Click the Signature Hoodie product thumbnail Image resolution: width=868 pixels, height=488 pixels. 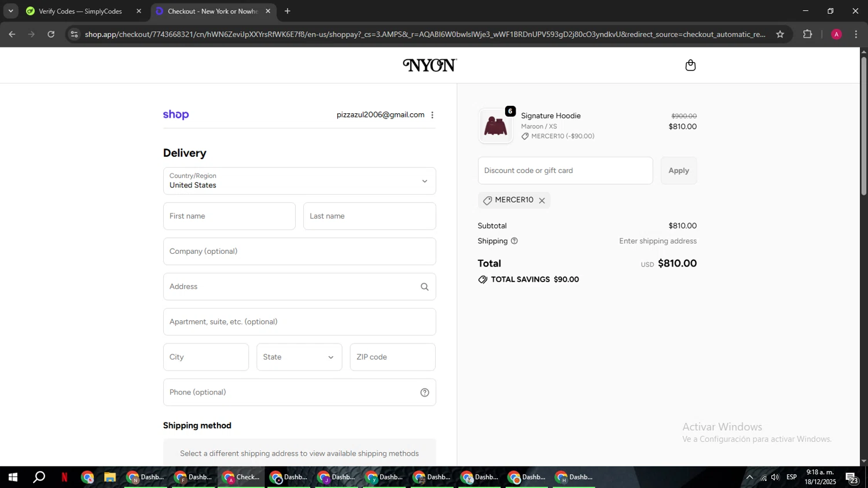[495, 125]
